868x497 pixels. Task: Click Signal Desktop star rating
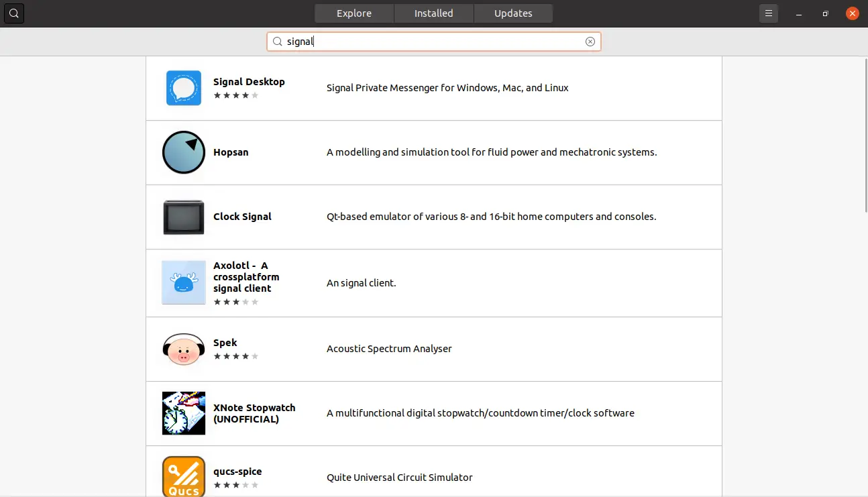click(x=235, y=95)
